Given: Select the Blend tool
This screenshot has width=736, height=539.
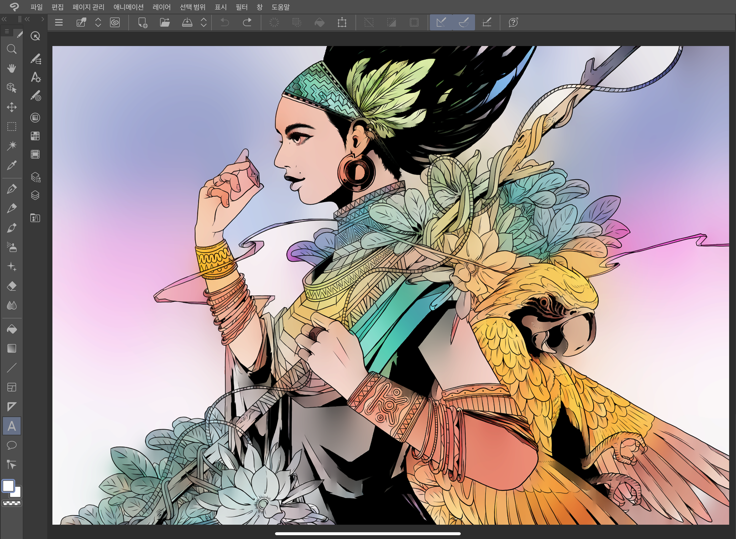Looking at the screenshot, I should coord(12,305).
